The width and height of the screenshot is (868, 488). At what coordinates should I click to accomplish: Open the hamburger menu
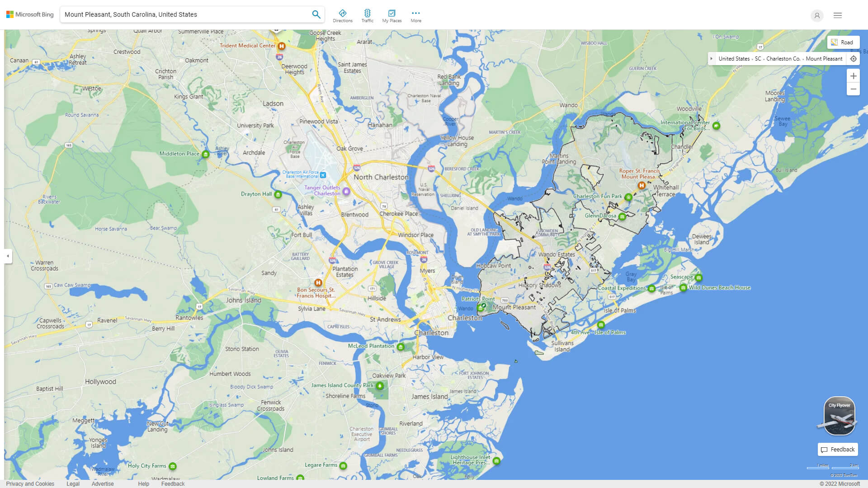tap(837, 15)
